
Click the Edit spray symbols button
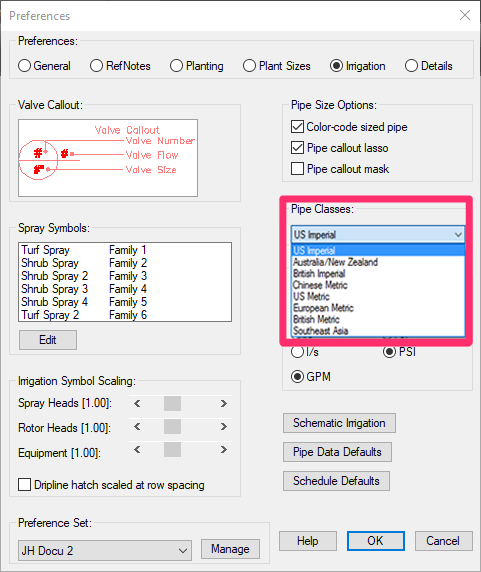pyautogui.click(x=48, y=340)
